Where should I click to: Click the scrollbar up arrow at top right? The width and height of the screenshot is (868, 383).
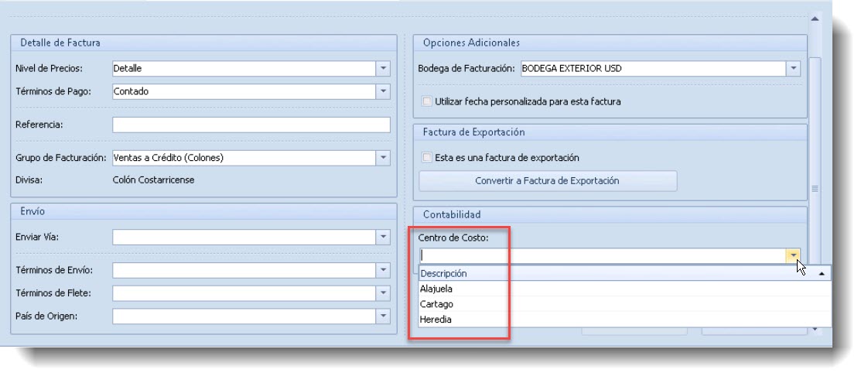[x=815, y=19]
